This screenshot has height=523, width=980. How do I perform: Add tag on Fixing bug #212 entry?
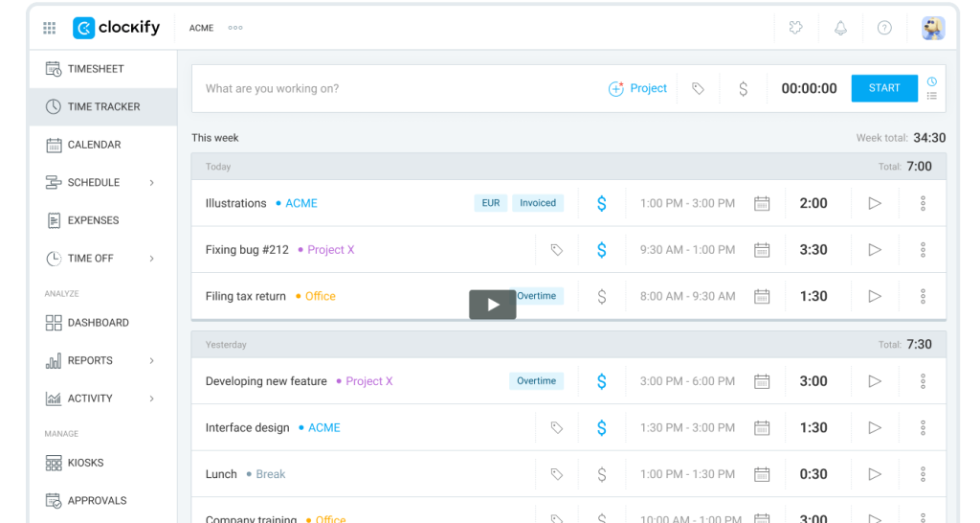coord(556,250)
